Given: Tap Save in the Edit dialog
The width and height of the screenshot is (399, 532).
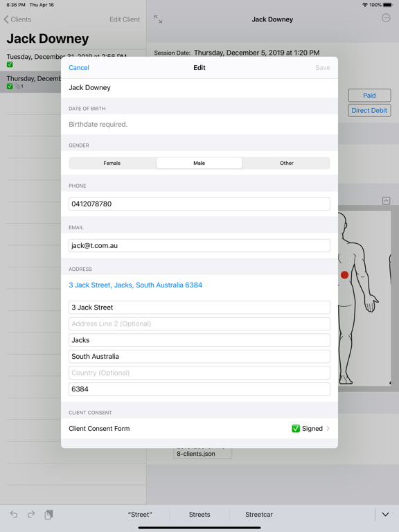Looking at the screenshot, I should coord(322,67).
